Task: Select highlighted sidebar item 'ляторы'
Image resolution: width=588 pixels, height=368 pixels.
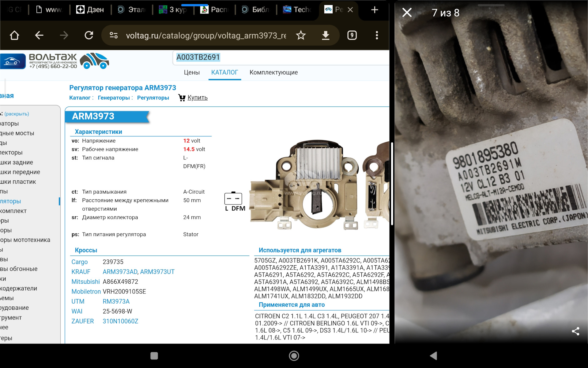Action: point(10,201)
